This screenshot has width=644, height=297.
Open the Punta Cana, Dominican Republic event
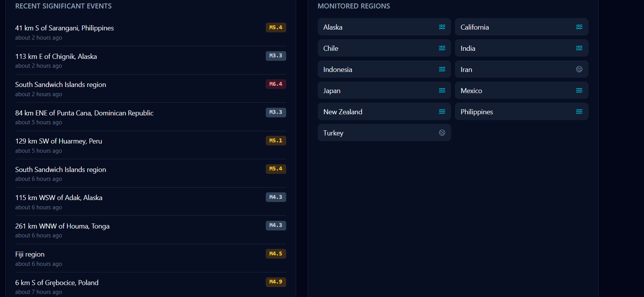[151, 117]
